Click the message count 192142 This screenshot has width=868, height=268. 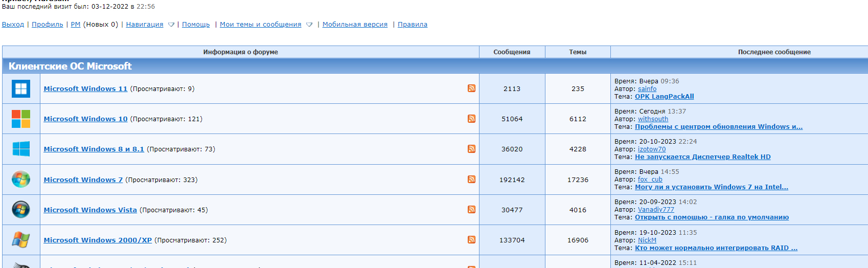click(512, 180)
